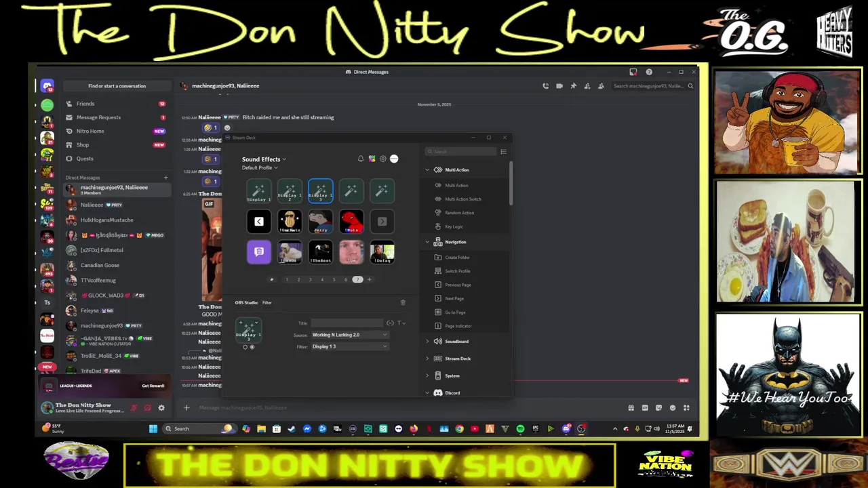The width and height of the screenshot is (868, 488).
Task: Open Stream Deck notifications bell
Action: [361, 159]
